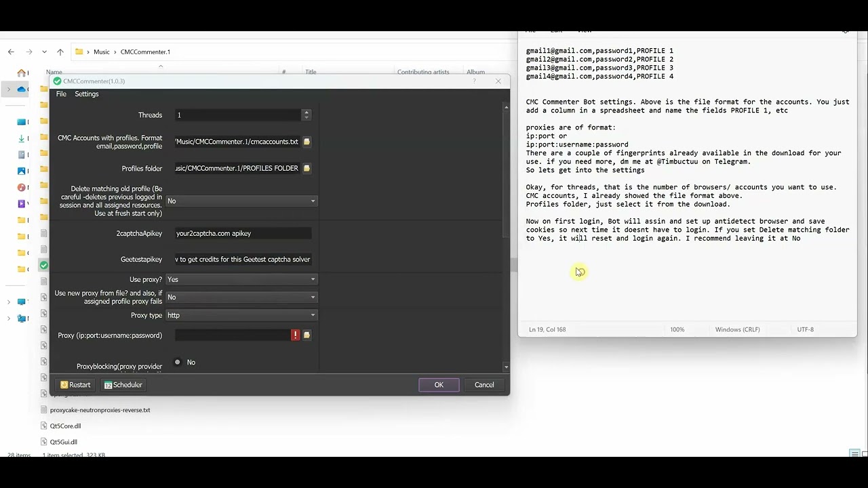Click the help question mark in title bar
The height and width of the screenshot is (488, 868).
coord(475,81)
